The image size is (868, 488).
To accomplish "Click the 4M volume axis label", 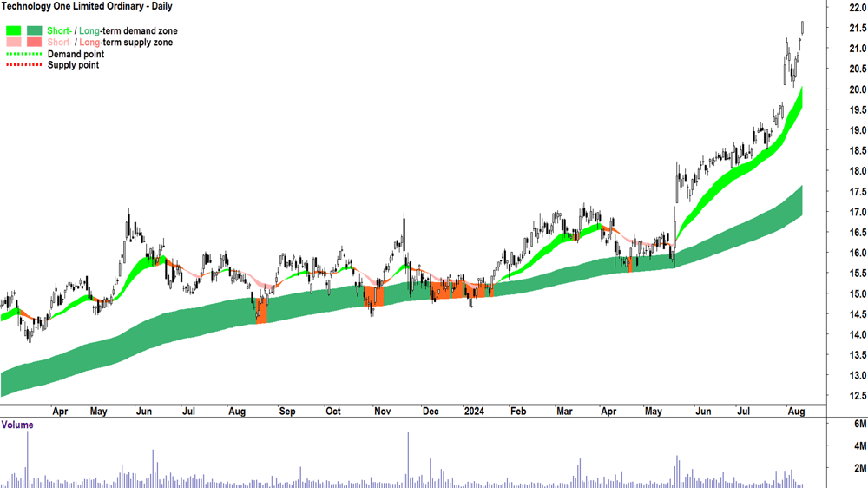I will [x=860, y=445].
